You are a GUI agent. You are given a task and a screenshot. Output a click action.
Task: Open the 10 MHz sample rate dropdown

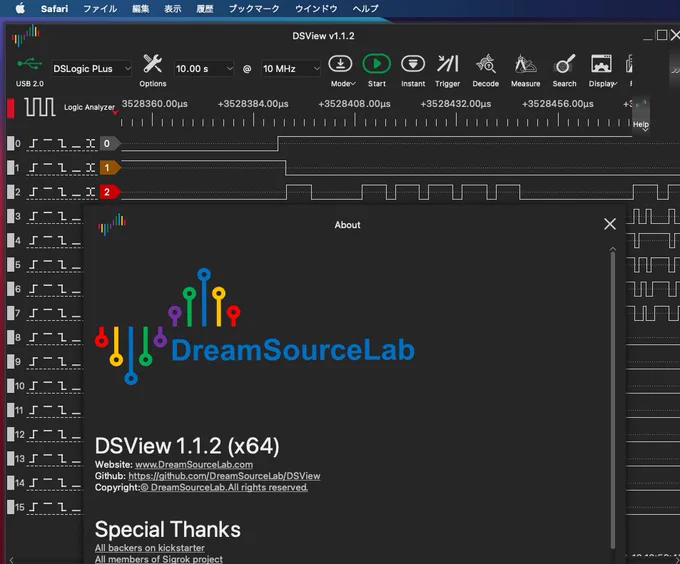(291, 68)
